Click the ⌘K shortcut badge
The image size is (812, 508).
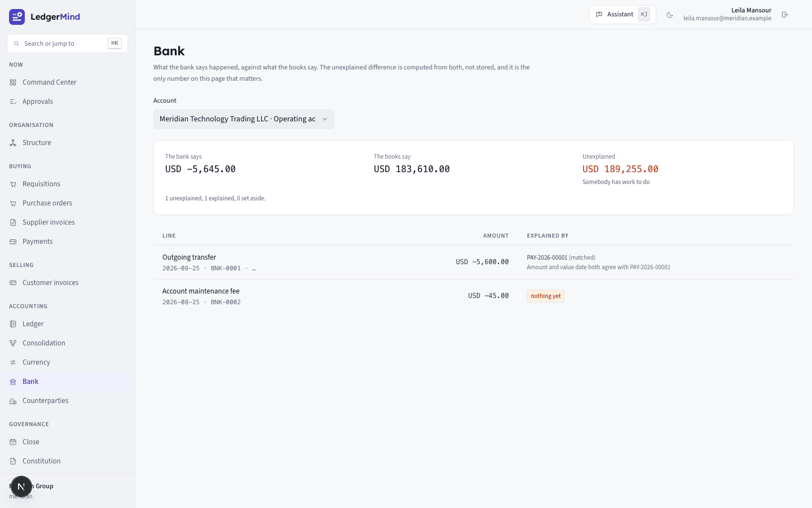(114, 43)
